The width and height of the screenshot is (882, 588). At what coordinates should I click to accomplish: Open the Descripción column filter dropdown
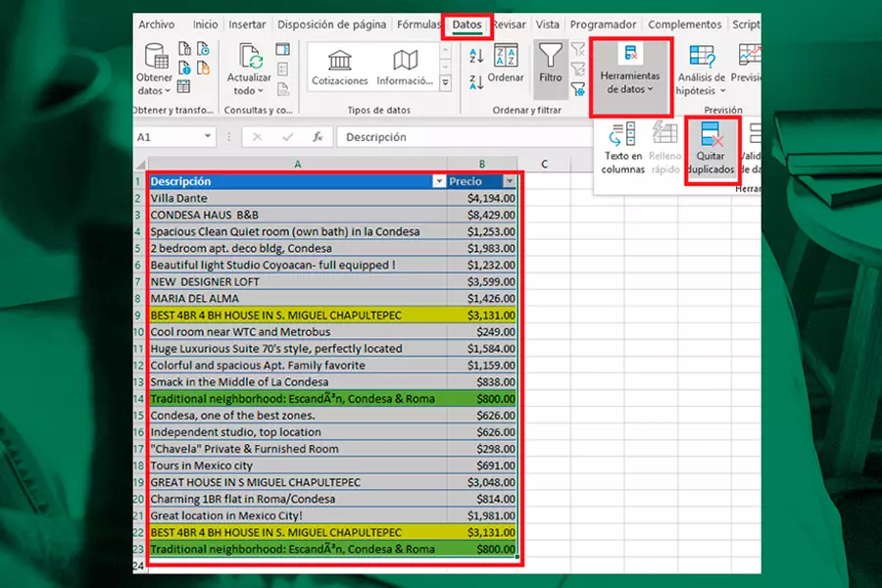pos(439,181)
